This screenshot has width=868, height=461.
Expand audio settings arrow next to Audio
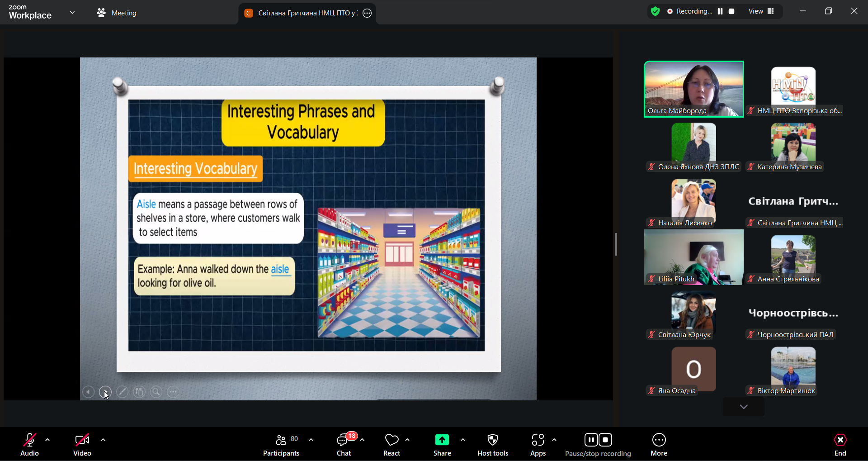[x=47, y=440]
